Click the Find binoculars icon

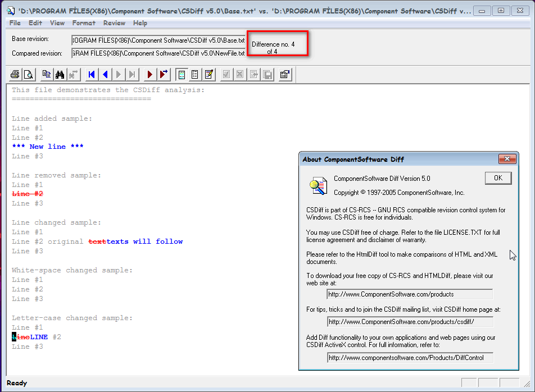[x=60, y=74]
